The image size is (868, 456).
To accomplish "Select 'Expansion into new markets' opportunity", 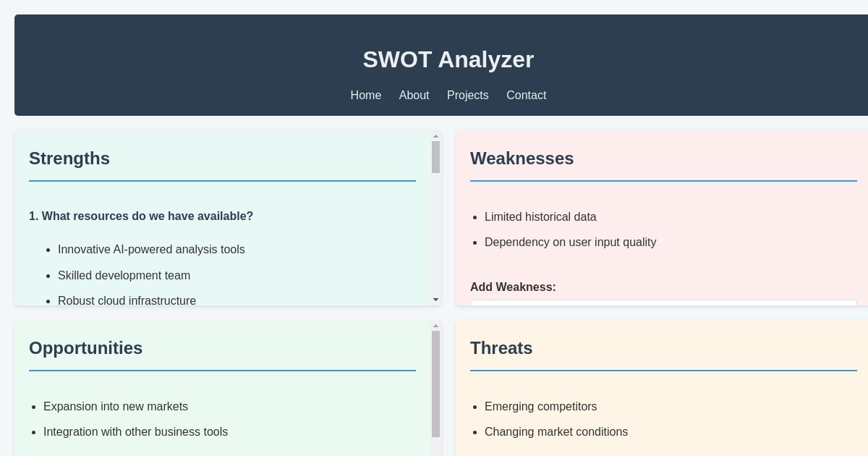I will pyautogui.click(x=116, y=407).
